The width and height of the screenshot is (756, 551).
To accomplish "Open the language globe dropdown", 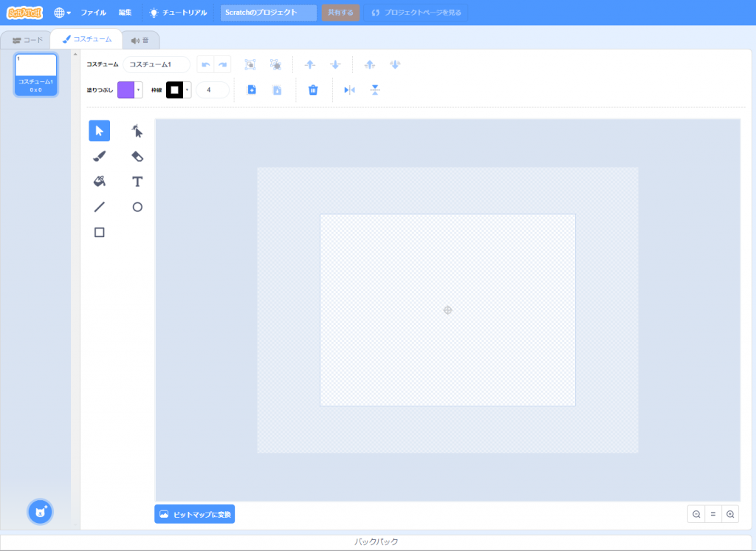I will coord(63,13).
